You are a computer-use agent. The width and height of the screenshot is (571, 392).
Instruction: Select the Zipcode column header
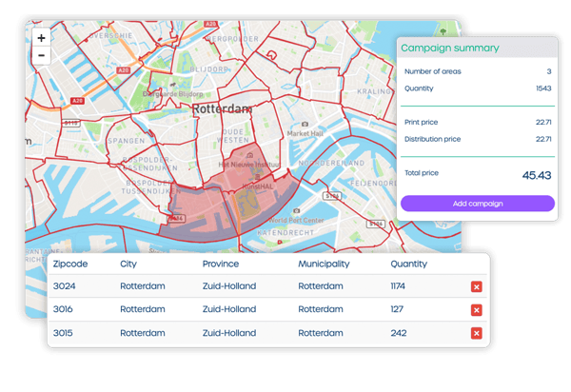click(x=70, y=264)
